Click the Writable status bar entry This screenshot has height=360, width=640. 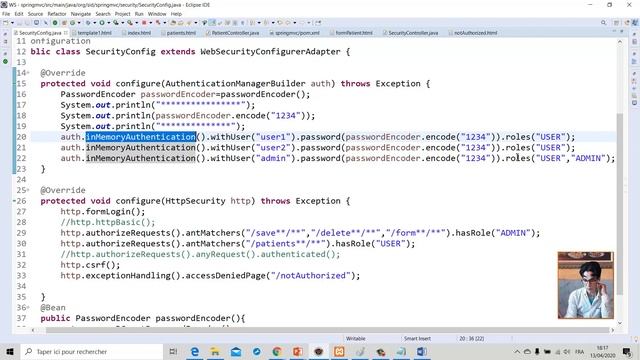pyautogui.click(x=356, y=338)
